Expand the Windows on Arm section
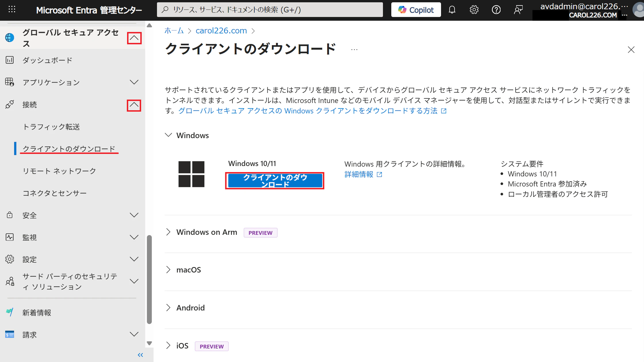Viewport: 644px width, 362px height. coord(168,232)
